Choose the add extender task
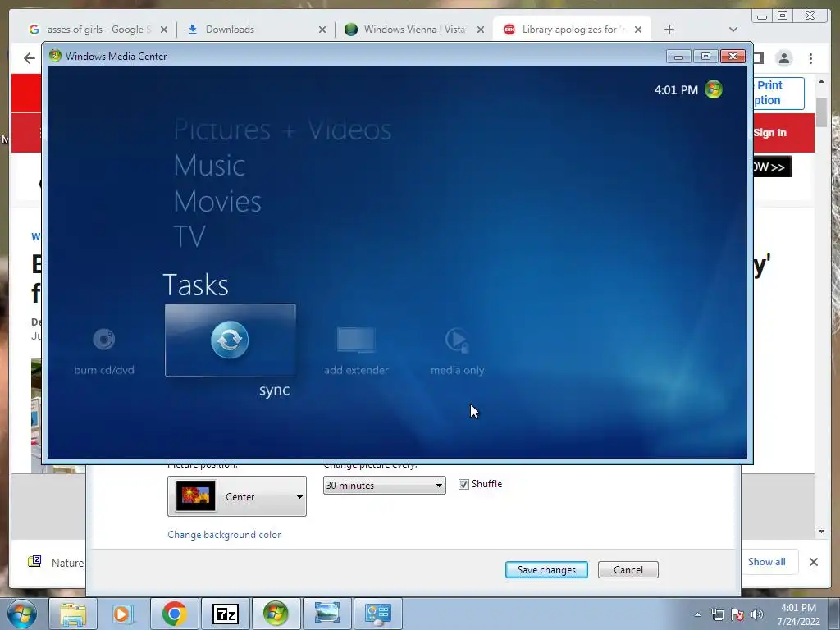840x630 pixels. tap(356, 350)
